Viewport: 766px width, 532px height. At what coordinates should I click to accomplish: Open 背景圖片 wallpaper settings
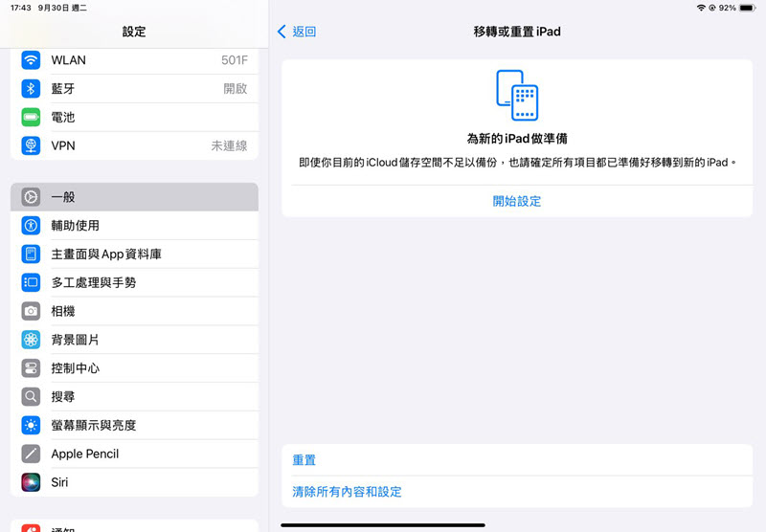[134, 340]
